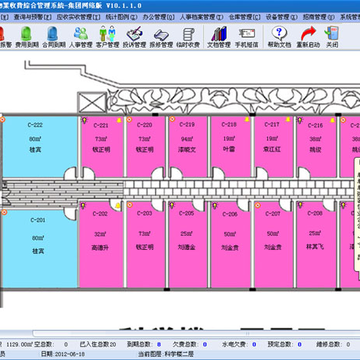Click the orange marker in room C-203
This screenshot has width=360, height=360.
130,205
